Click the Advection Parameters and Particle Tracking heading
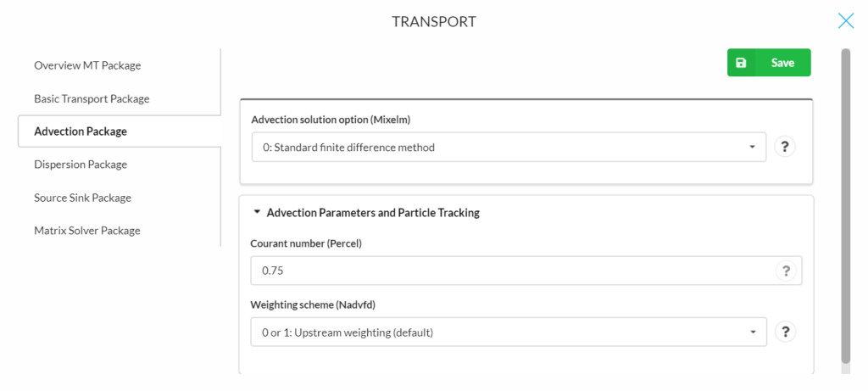868x391 pixels. (373, 212)
